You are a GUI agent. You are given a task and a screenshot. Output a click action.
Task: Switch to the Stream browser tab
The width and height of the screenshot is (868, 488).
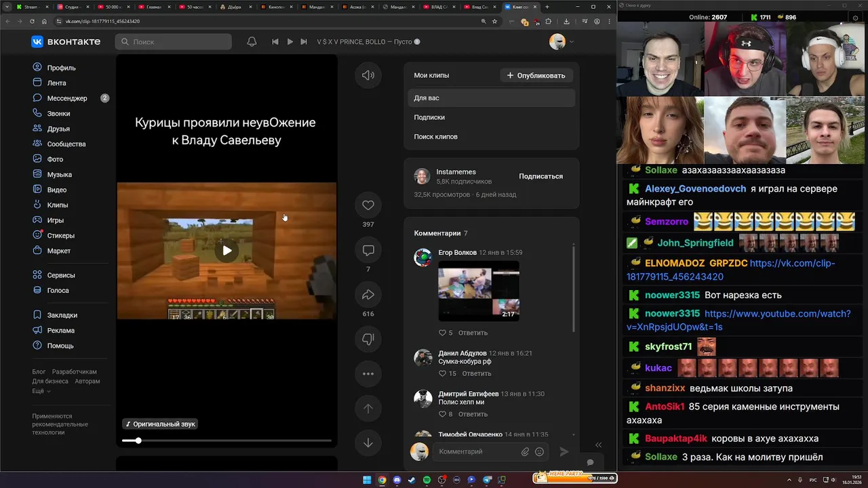point(31,7)
